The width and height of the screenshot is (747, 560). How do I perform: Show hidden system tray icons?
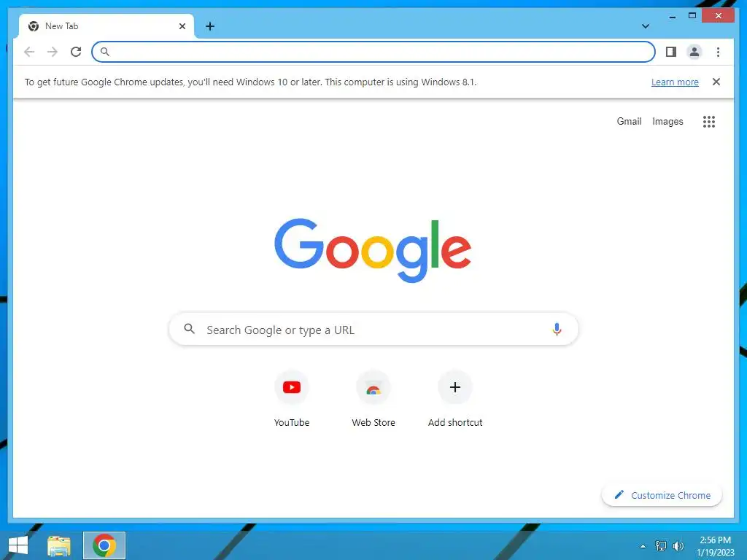[643, 546]
